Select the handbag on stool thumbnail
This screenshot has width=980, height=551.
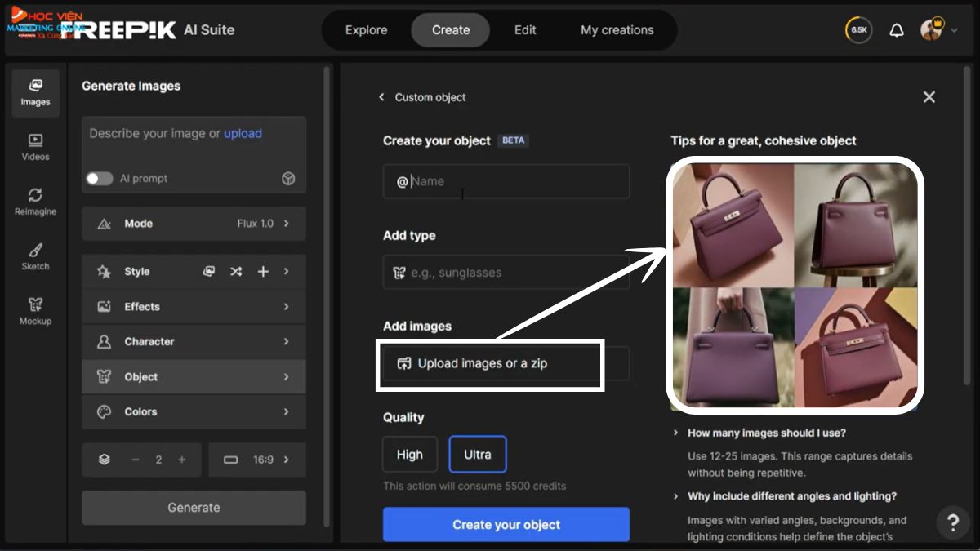[855, 224]
